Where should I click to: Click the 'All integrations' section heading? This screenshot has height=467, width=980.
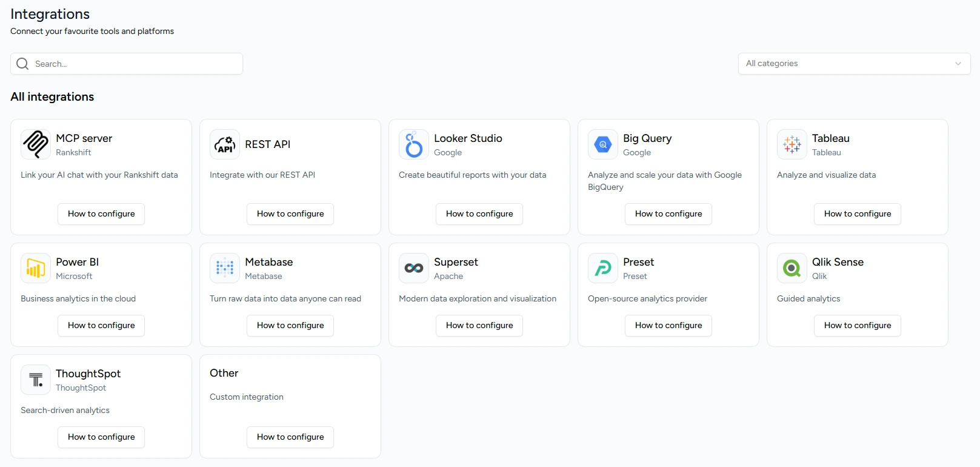point(52,96)
